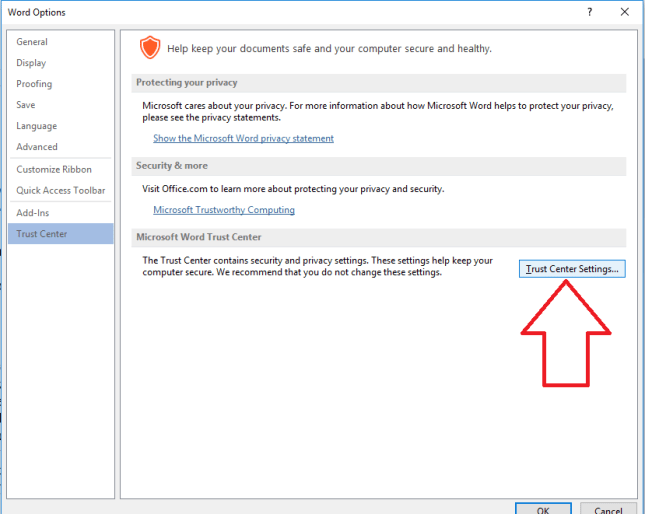
Task: Close the Word Options dialog
Action: click(x=625, y=12)
